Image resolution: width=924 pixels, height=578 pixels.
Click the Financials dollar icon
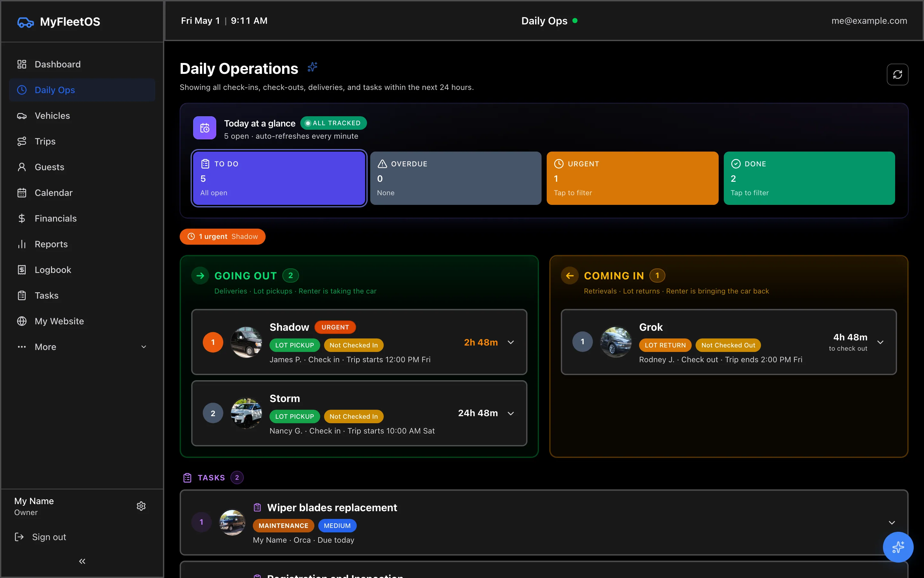pos(22,218)
